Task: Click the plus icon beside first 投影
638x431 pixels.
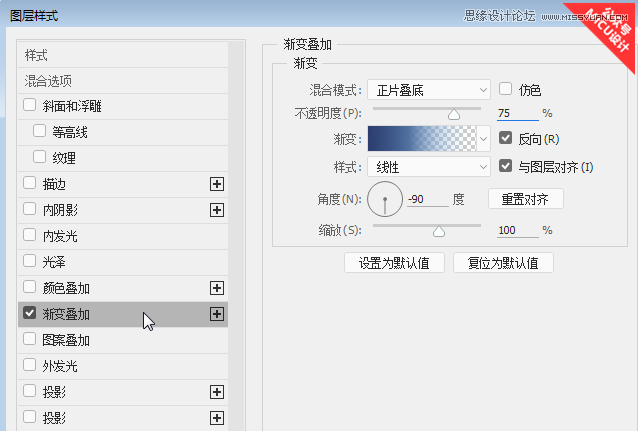Action: pos(216,392)
